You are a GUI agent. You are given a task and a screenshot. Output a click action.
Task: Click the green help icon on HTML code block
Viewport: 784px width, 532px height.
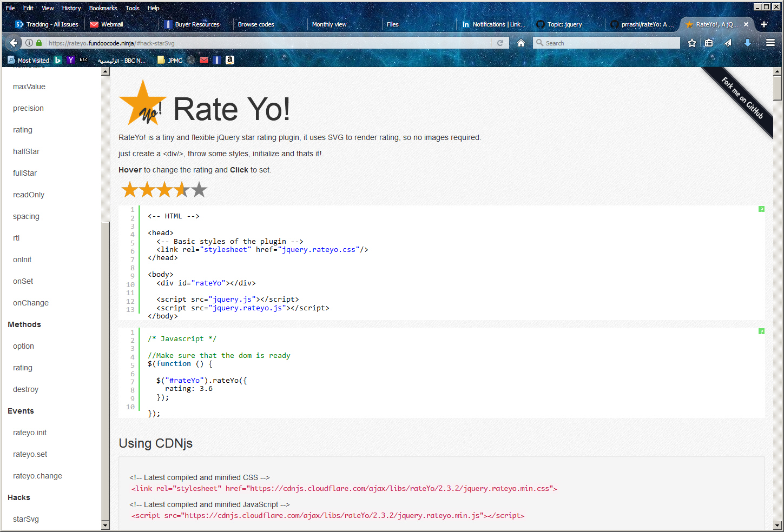[x=761, y=209]
